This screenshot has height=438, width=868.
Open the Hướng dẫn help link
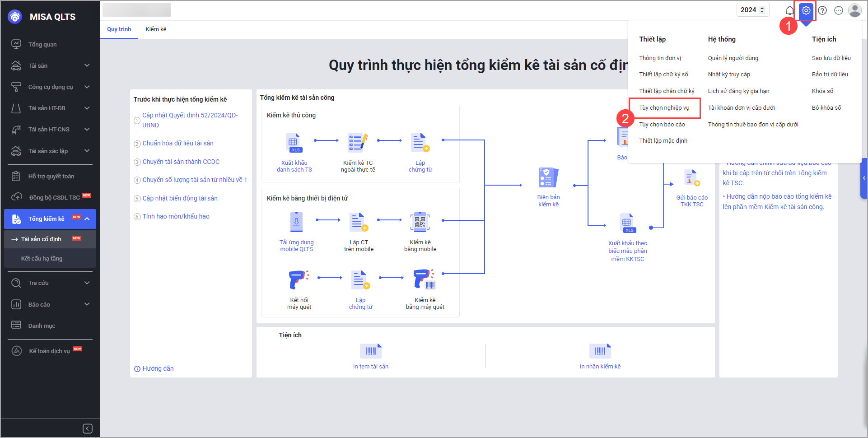154,368
